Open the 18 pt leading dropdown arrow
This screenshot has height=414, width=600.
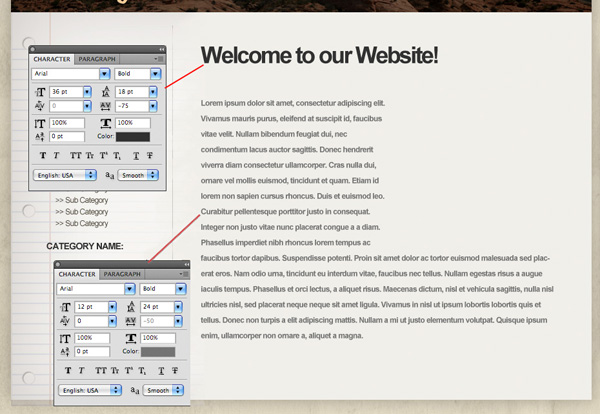coord(153,92)
